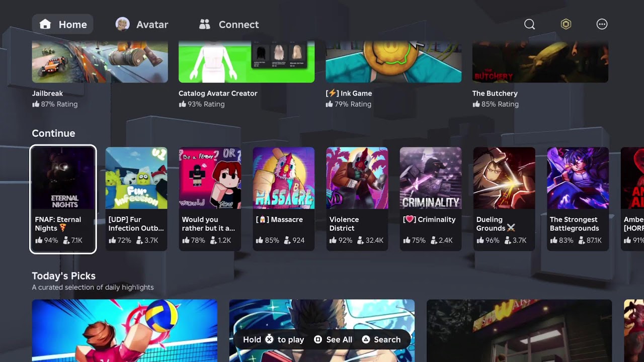Screen dimensions: 644x362
Task: Click the Continue section heading
Action: pos(53,133)
